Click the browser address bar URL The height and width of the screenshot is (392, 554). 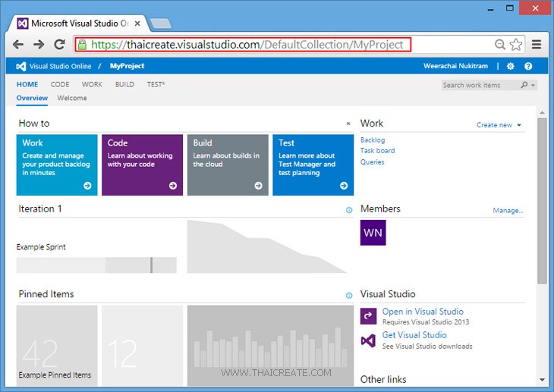point(247,45)
